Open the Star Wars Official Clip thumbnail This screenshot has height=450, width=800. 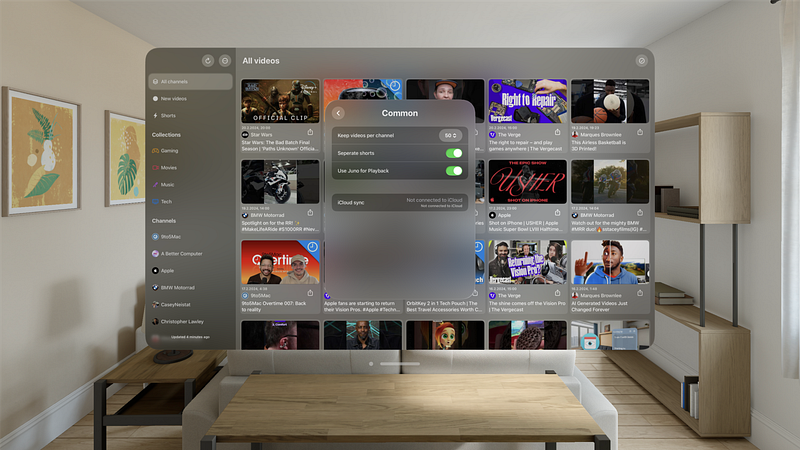(x=280, y=101)
